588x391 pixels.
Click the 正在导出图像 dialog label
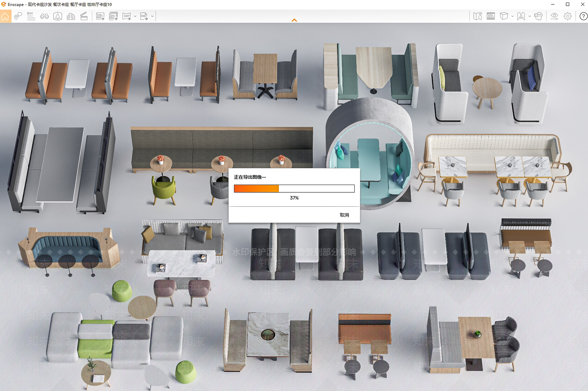(x=250, y=177)
